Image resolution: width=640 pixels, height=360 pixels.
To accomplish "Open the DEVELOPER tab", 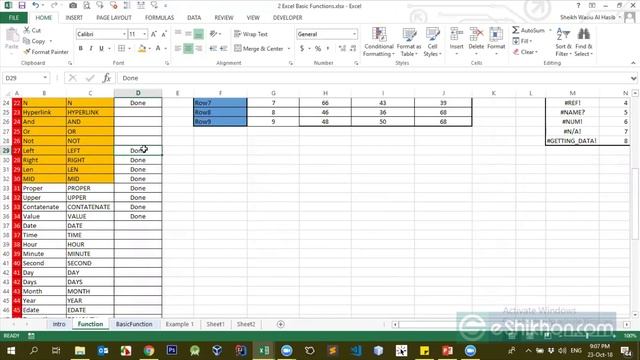I will [x=287, y=18].
